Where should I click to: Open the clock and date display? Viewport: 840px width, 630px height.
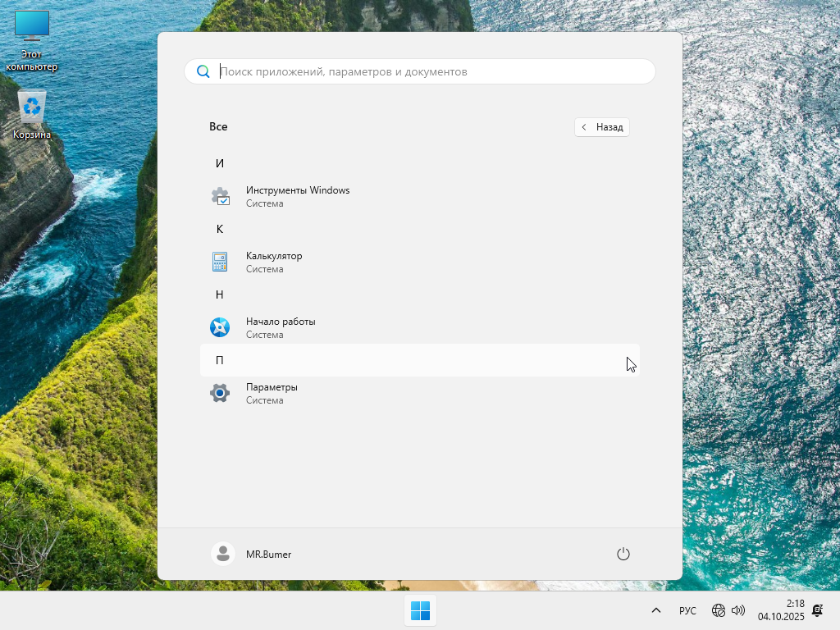pos(781,610)
